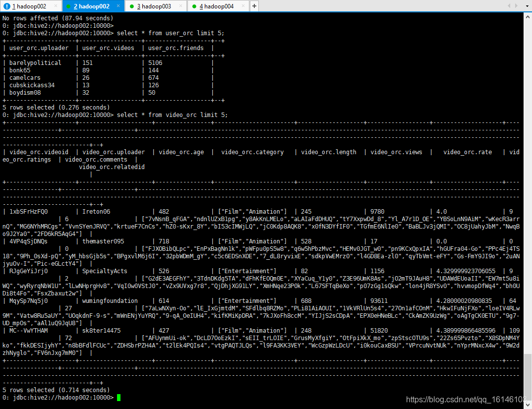Click the scrollbar up arrow
This screenshot has width=532, height=409.
[x=528, y=16]
